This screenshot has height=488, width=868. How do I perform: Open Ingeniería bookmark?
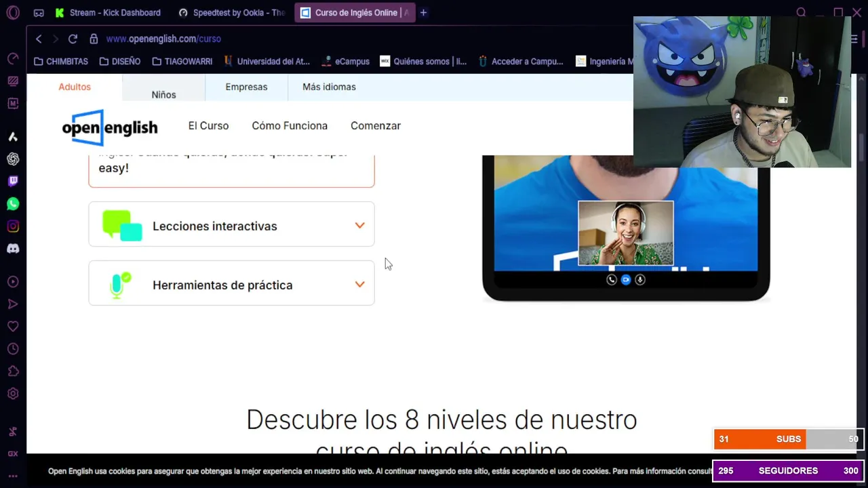604,61
